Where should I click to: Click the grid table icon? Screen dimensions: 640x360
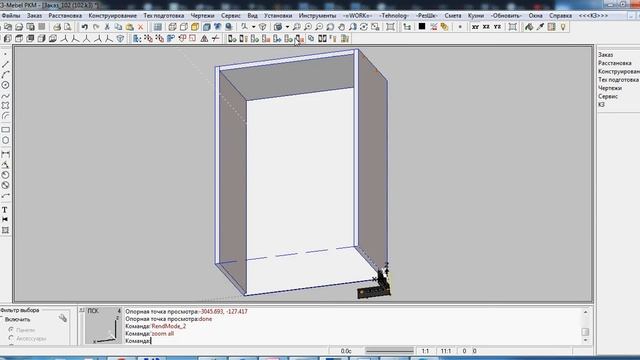[x=158, y=27]
